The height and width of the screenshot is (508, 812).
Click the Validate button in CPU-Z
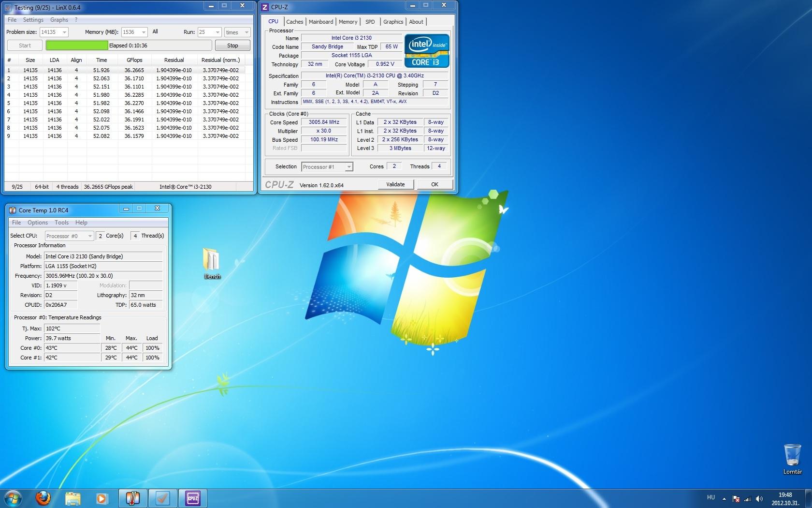click(395, 184)
